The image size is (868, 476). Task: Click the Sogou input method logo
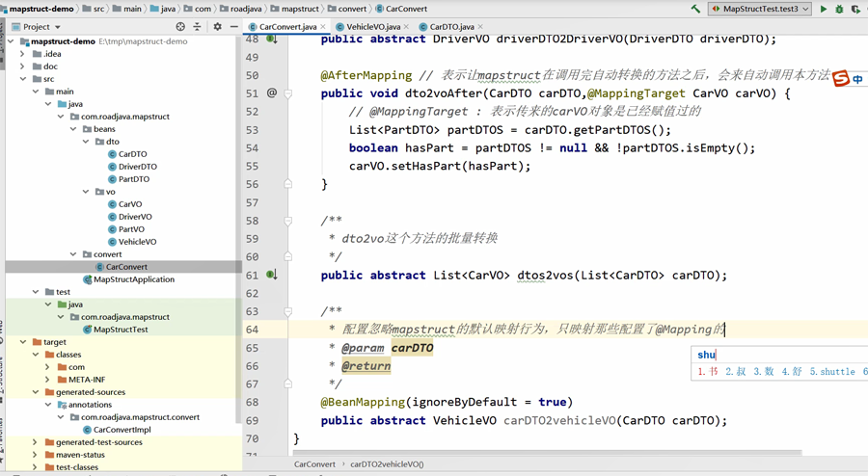click(x=841, y=78)
